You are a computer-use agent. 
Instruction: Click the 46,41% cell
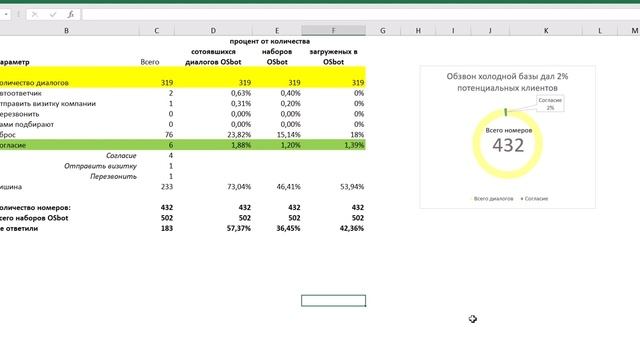[288, 187]
